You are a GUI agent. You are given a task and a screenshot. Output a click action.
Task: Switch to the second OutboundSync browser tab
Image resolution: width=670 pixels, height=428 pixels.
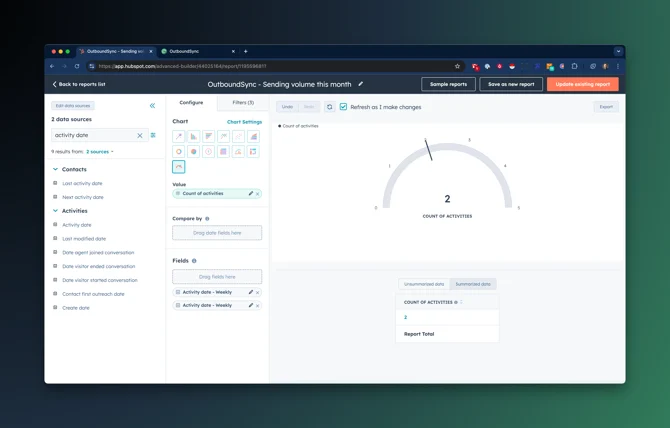click(x=199, y=51)
